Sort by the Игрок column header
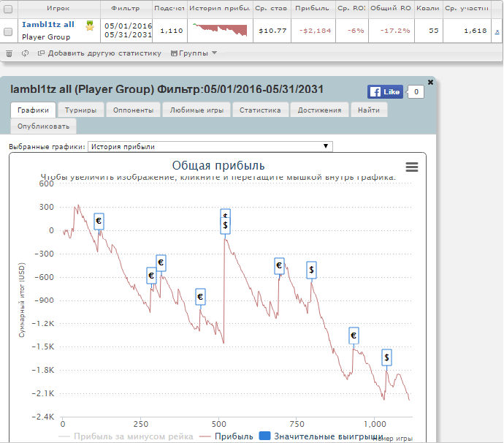This screenshot has width=504, height=443. coord(58,9)
